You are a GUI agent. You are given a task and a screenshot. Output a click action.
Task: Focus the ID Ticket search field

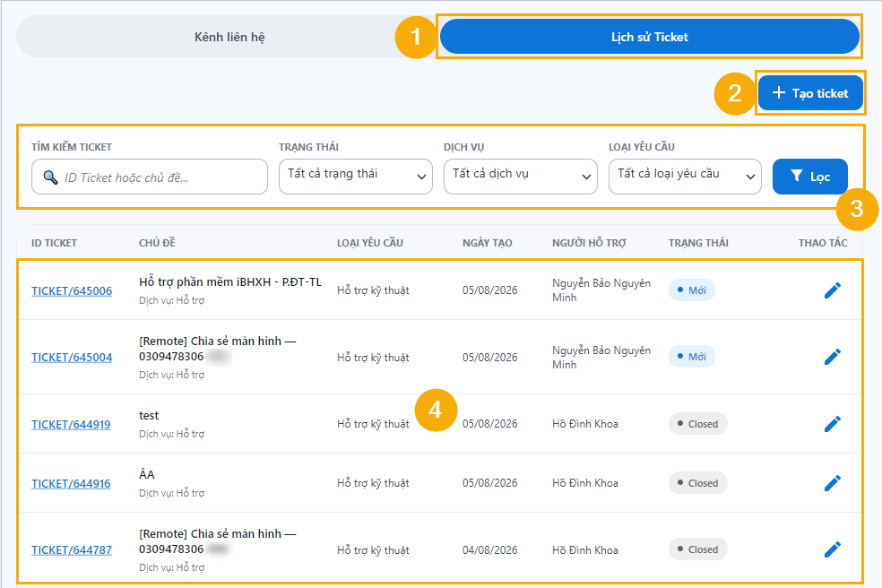pos(150,177)
